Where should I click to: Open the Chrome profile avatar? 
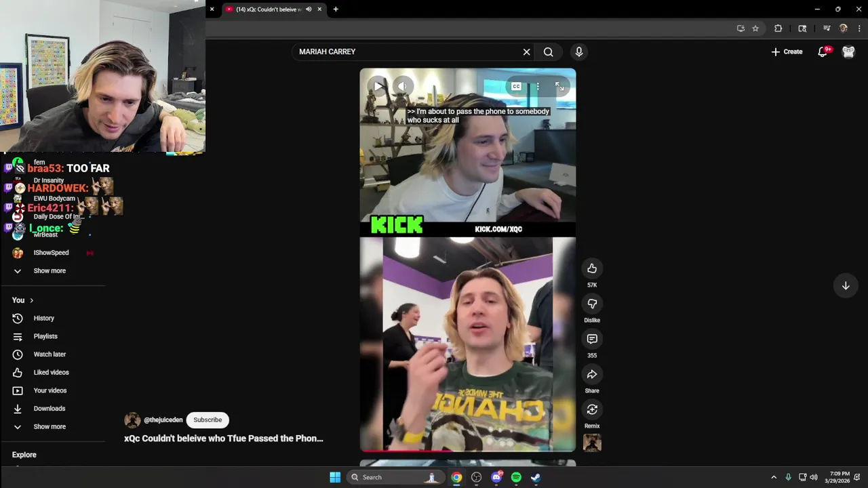[844, 28]
